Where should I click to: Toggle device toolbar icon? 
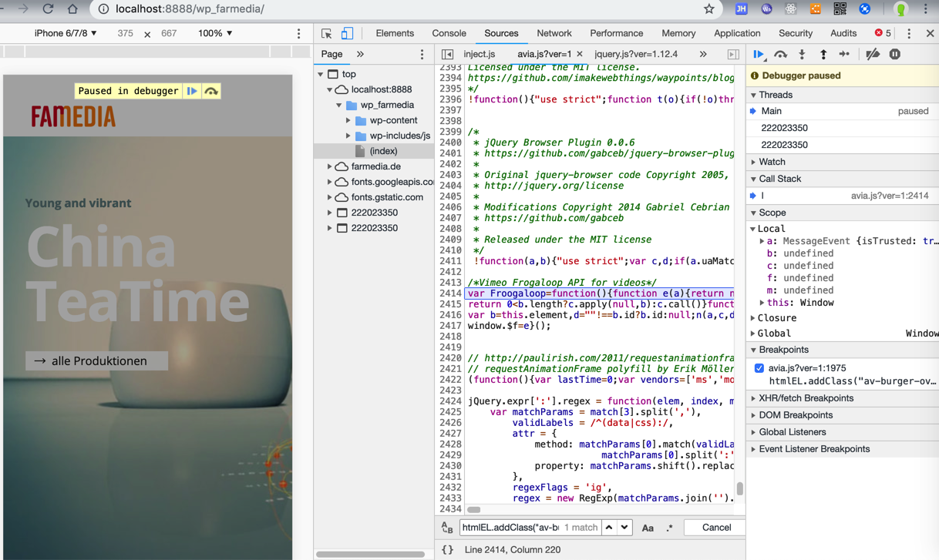[x=347, y=34]
